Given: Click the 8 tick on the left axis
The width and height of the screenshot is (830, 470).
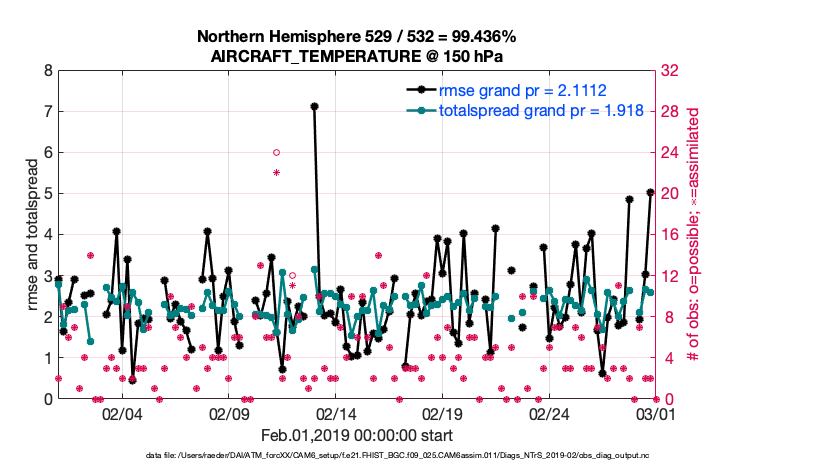Looking at the screenshot, I should 46,72.
